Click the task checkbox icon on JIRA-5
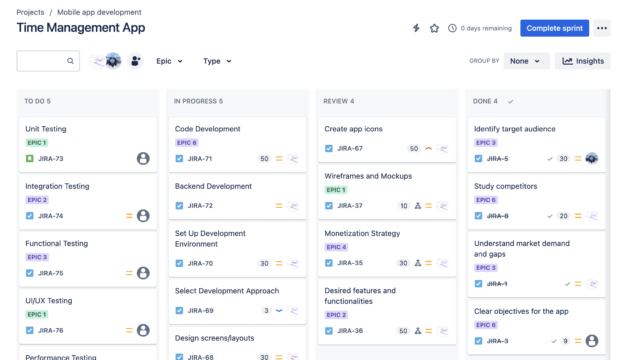619x360 pixels. coord(478,158)
